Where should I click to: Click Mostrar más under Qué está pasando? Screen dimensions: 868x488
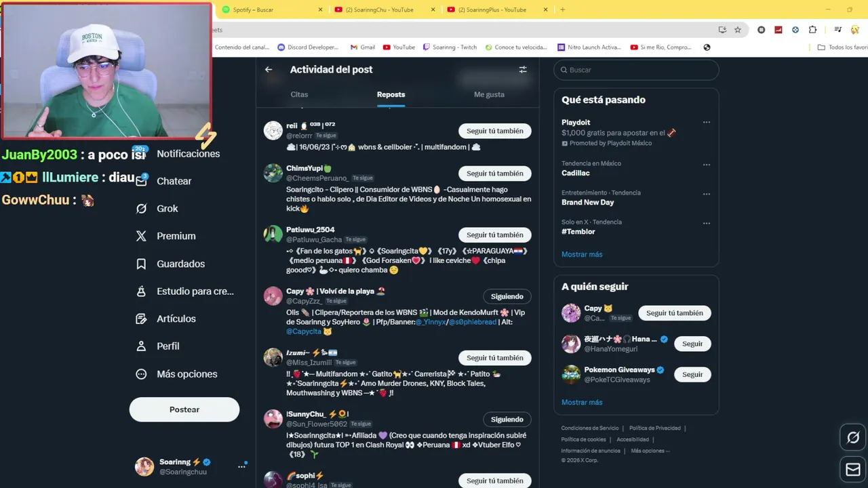click(582, 254)
